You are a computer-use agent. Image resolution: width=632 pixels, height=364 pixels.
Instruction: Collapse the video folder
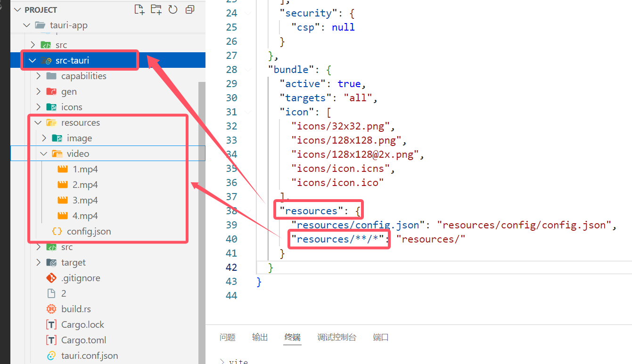[43, 154]
